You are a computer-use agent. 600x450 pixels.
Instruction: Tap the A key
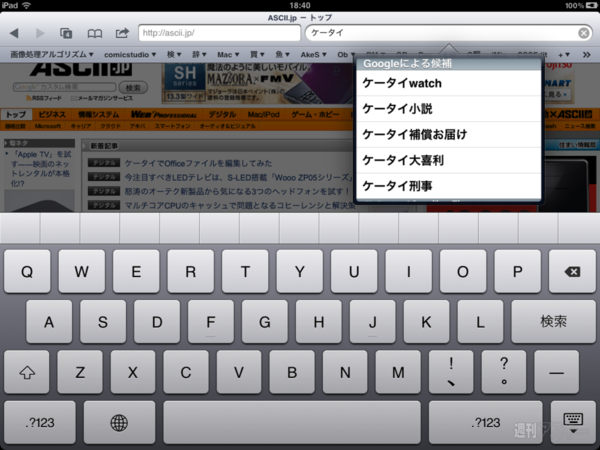click(49, 321)
